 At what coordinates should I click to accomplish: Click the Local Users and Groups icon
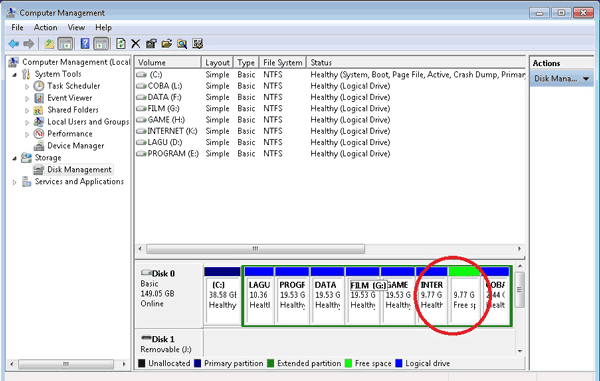(39, 122)
